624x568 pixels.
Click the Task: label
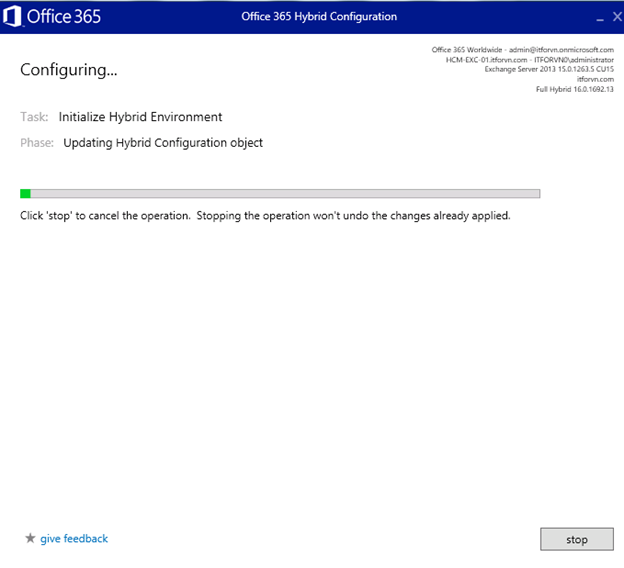(35, 117)
